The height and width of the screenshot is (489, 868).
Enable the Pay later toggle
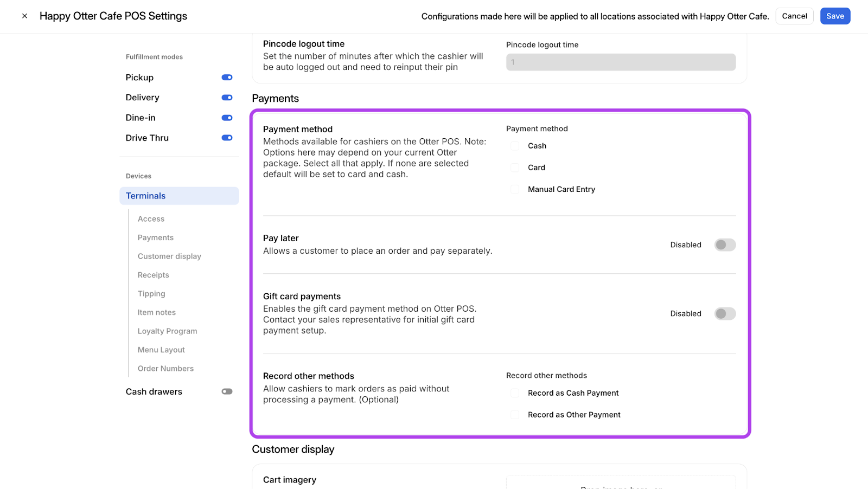tap(725, 245)
